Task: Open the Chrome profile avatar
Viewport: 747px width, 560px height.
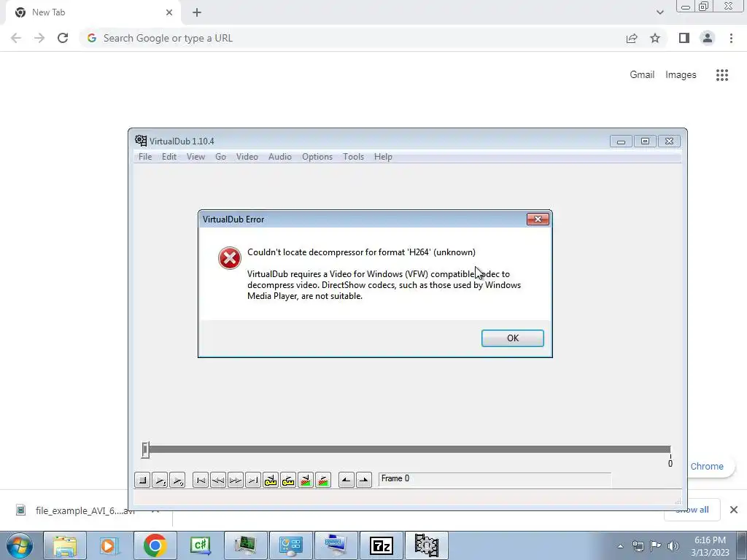Action: click(x=708, y=38)
